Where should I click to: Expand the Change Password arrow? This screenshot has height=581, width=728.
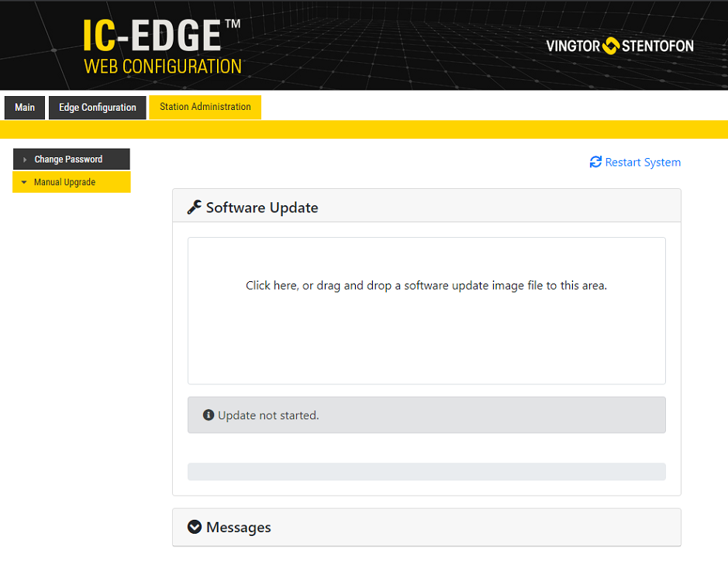coord(25,160)
